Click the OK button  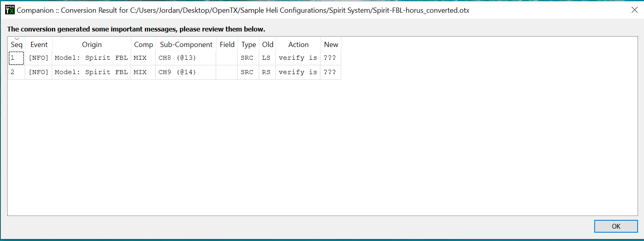click(616, 226)
